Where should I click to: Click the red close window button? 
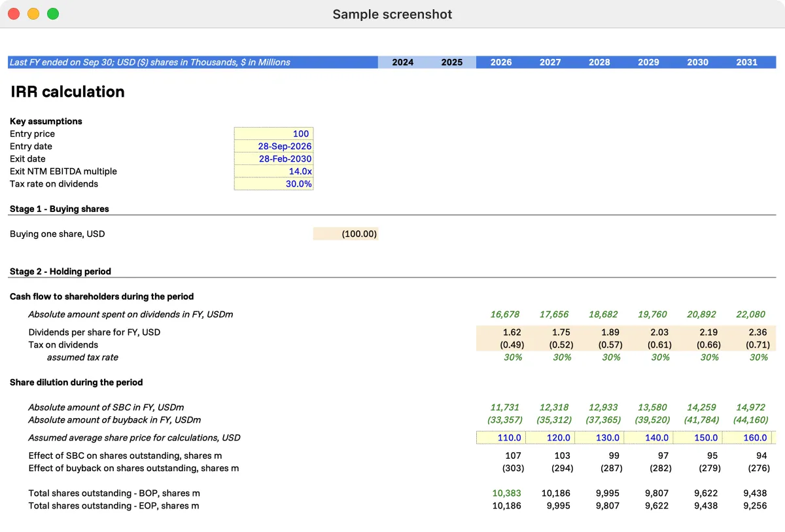tap(13, 14)
